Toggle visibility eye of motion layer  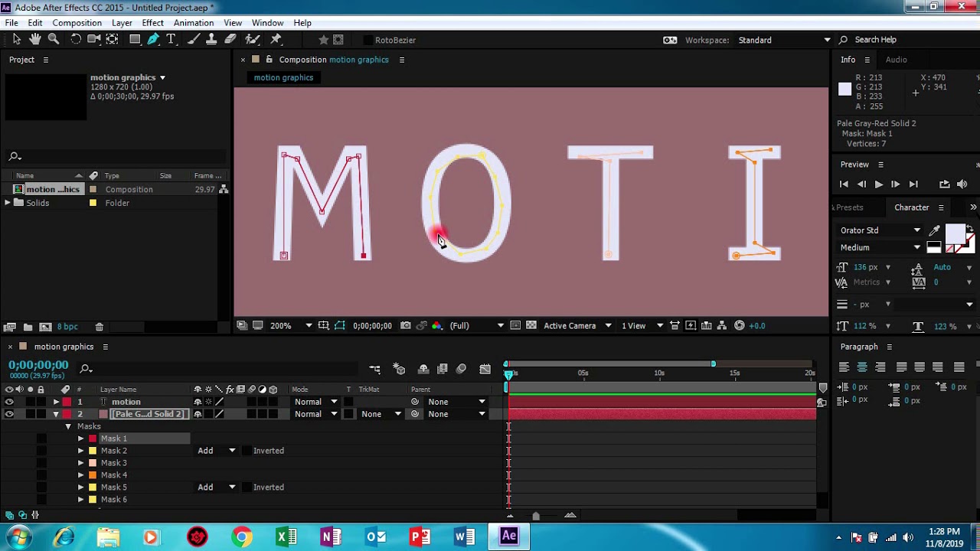click(9, 402)
